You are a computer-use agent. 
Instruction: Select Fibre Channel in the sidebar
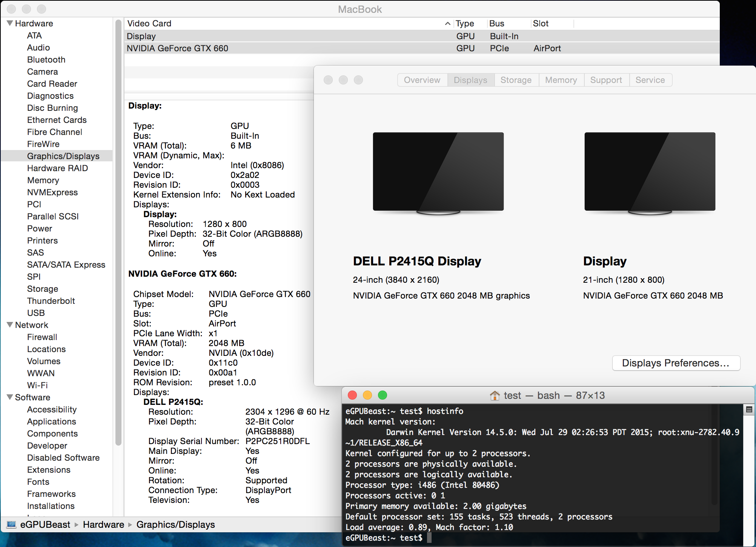(55, 132)
